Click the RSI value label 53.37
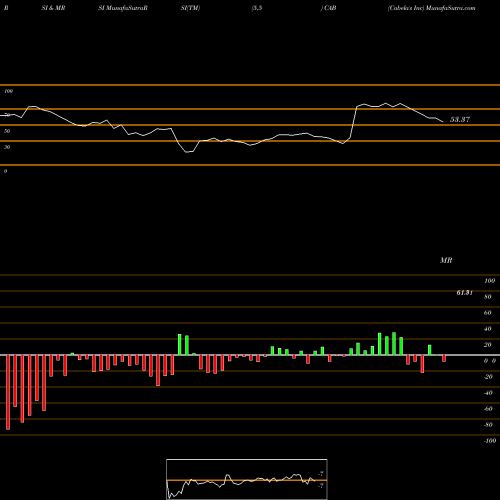 click(460, 119)
